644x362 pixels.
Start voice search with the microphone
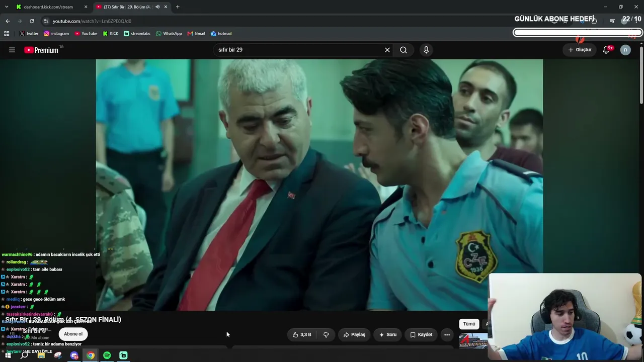click(426, 50)
